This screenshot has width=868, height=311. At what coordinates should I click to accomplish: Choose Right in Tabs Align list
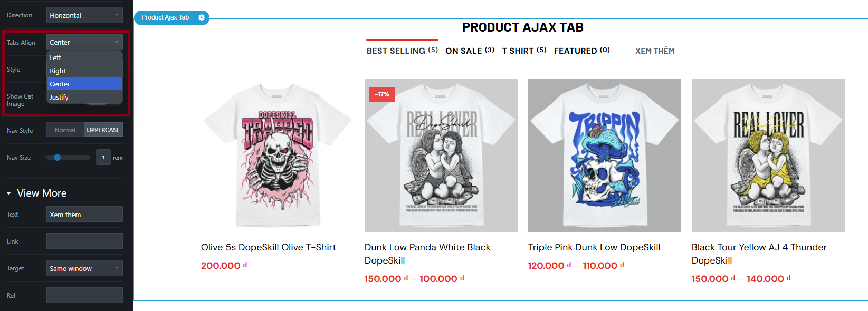pyautogui.click(x=84, y=71)
